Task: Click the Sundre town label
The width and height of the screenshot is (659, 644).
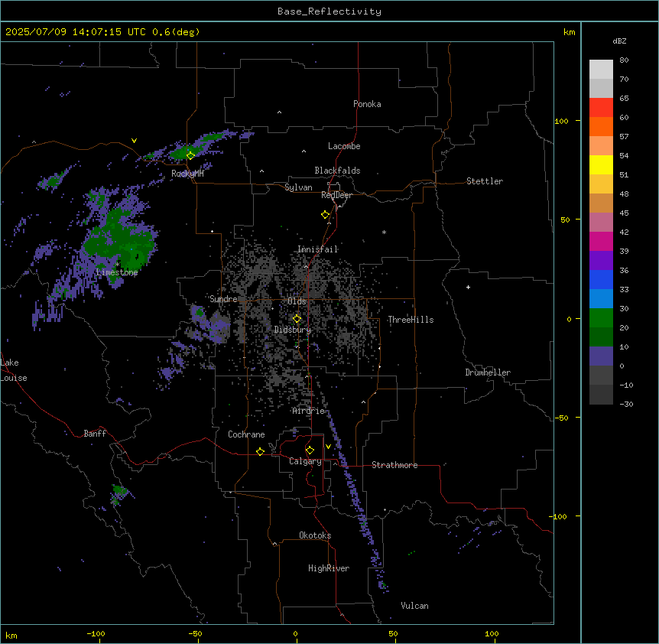Action: (223, 299)
